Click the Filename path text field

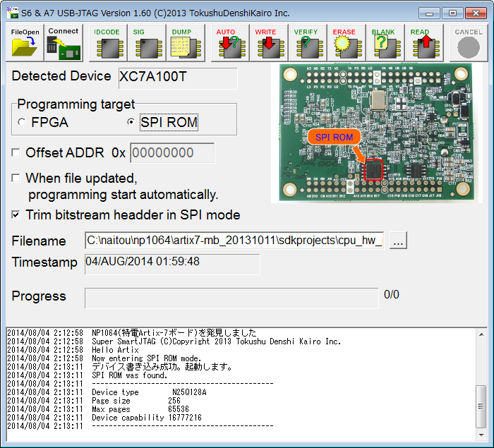tap(235, 241)
